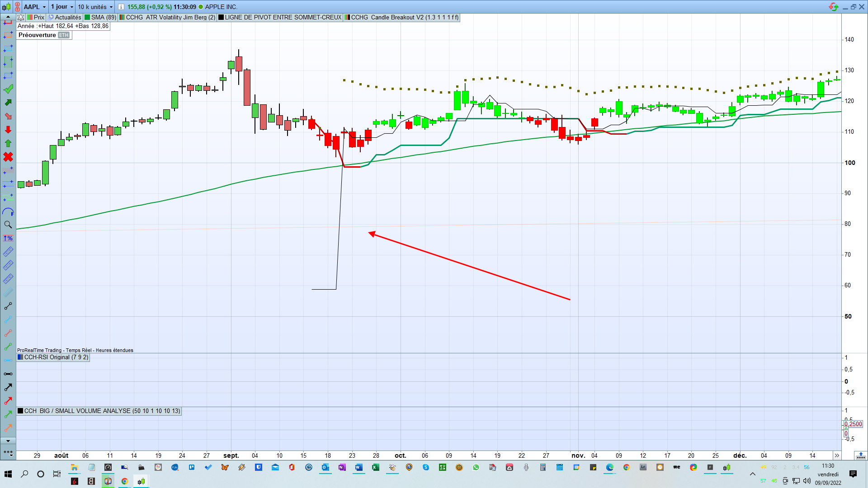Viewport: 868px width, 488px height.
Task: Click the LIGNE DE PIVOT black color swatch
Action: [221, 17]
